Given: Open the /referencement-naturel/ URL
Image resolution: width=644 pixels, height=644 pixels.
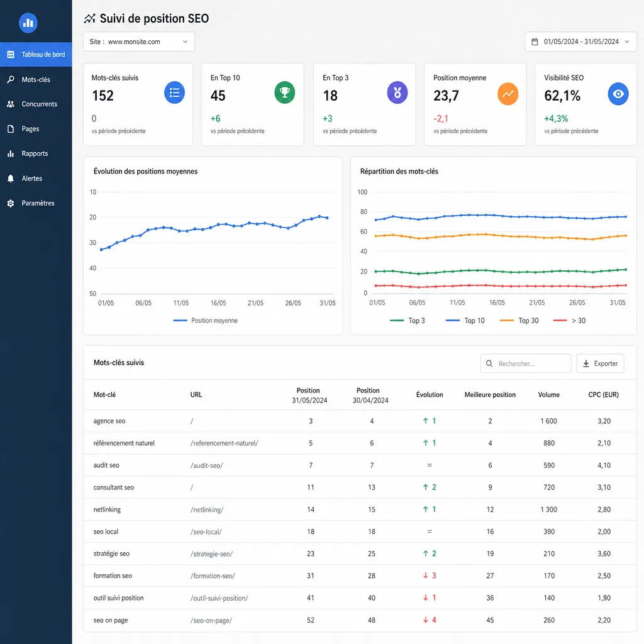Looking at the screenshot, I should (225, 443).
